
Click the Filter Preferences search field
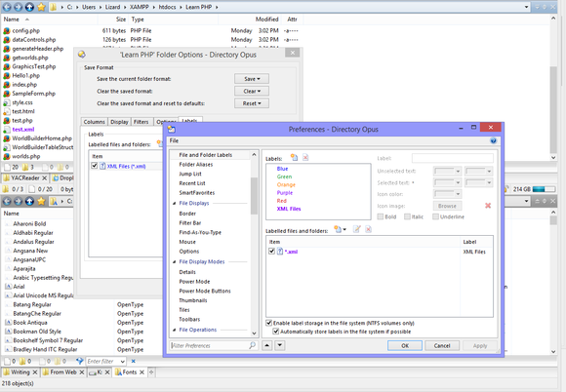[210, 345]
